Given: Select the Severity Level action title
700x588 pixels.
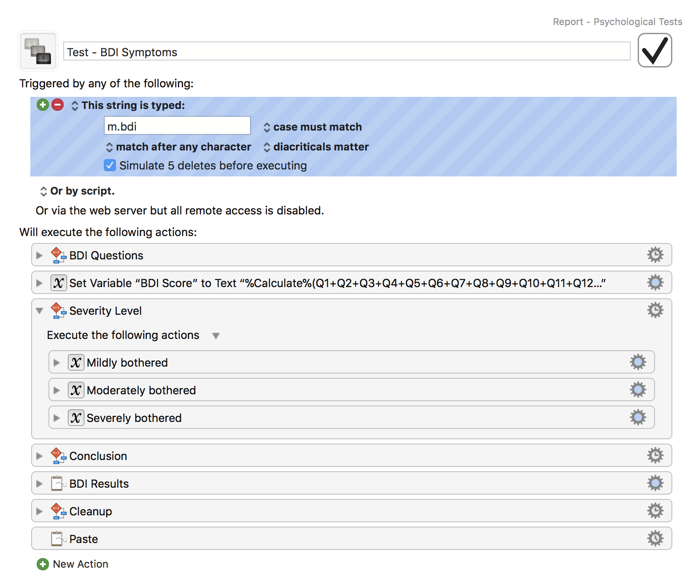Looking at the screenshot, I should point(106,311).
